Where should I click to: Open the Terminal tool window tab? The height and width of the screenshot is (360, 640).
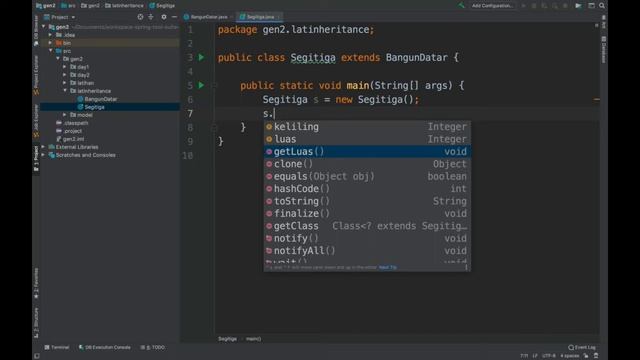tap(57, 347)
